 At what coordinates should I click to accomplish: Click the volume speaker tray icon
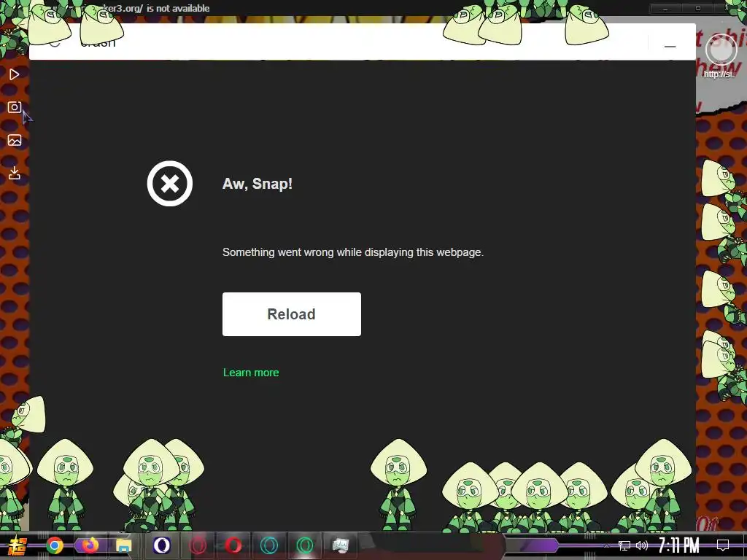[x=642, y=545]
